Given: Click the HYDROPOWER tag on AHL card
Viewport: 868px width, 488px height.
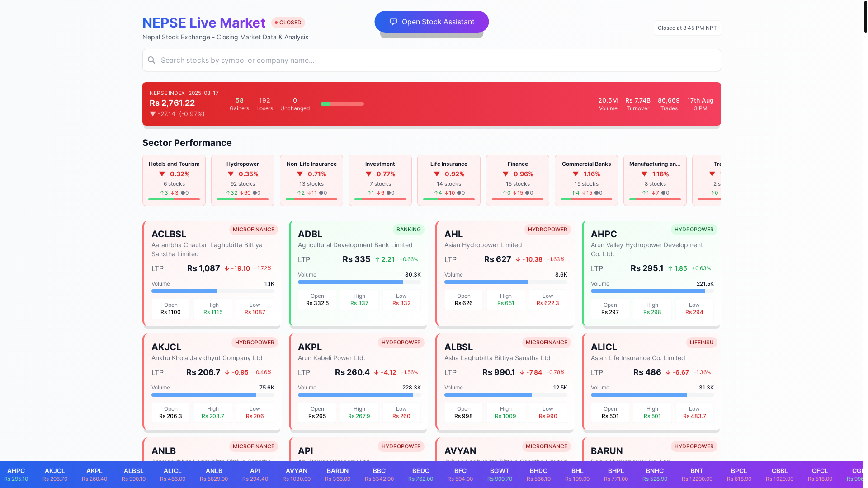Looking at the screenshot, I should [x=547, y=230].
